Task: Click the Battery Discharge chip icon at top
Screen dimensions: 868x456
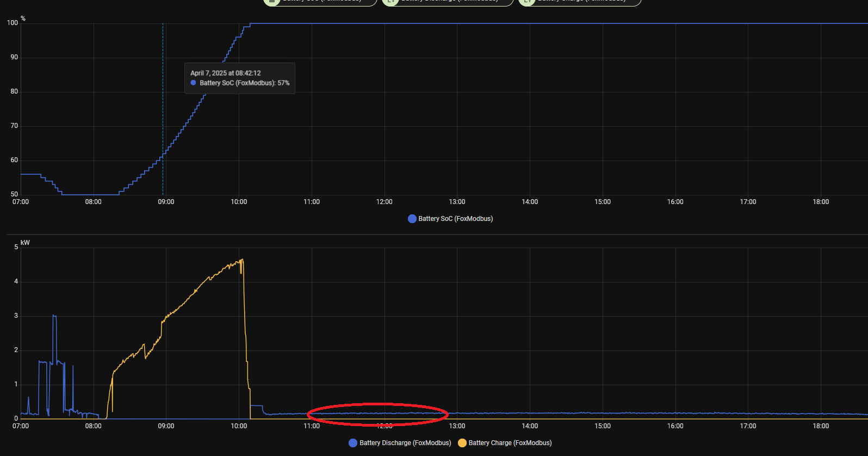Action: tap(390, 2)
